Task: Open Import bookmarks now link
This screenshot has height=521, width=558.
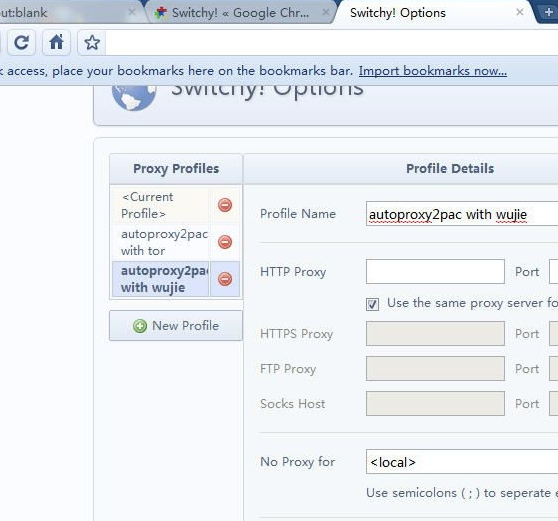Action: 433,71
